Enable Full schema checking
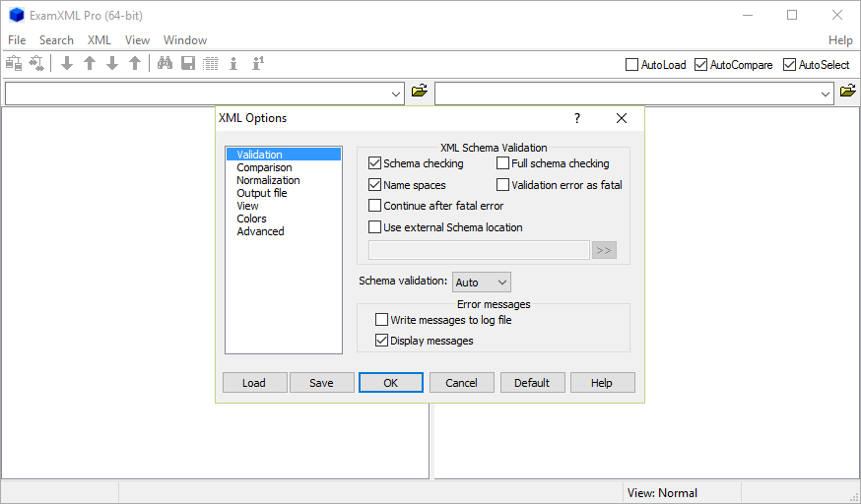This screenshot has height=504, width=861. [x=502, y=163]
